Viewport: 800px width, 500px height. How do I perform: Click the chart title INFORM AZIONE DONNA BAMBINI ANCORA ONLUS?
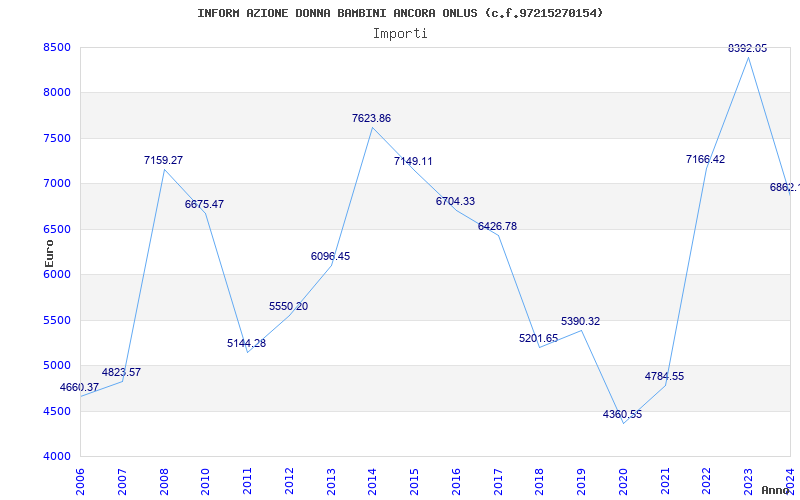click(400, 13)
